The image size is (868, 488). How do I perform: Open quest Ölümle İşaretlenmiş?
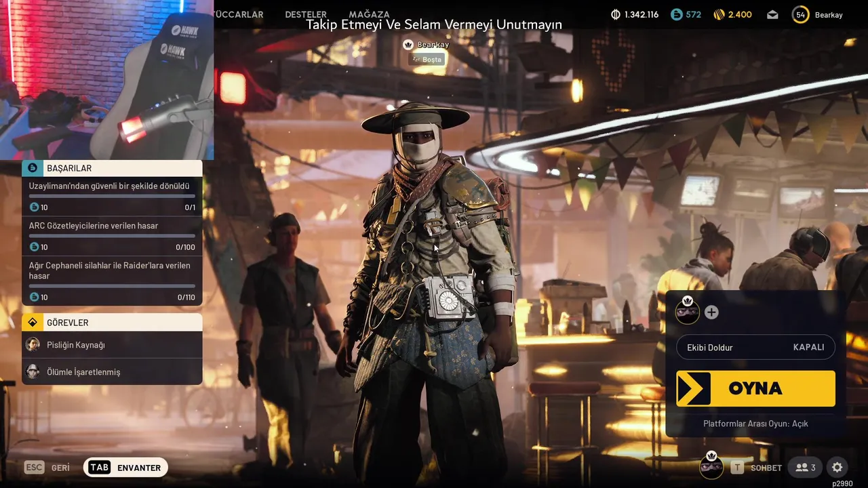[x=112, y=371]
